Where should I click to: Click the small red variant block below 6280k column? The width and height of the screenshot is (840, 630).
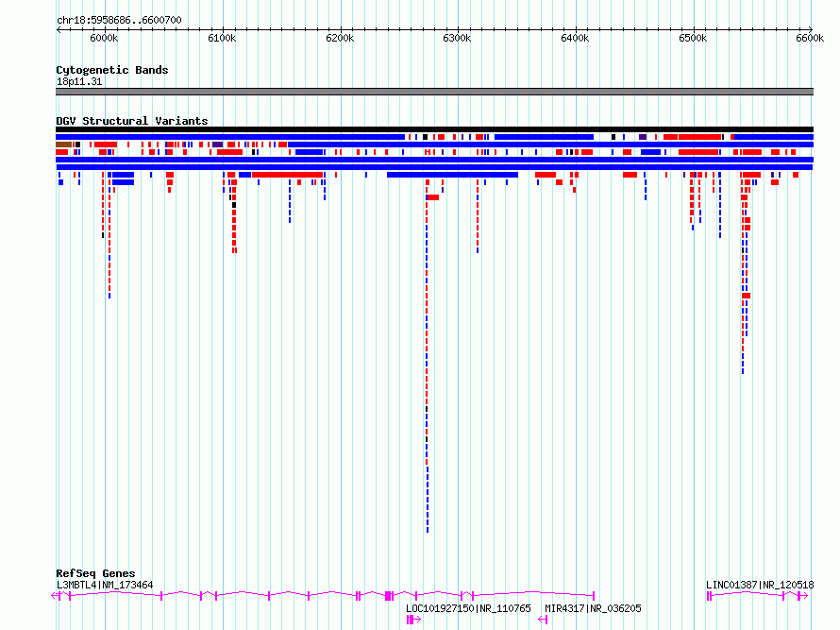433,197
